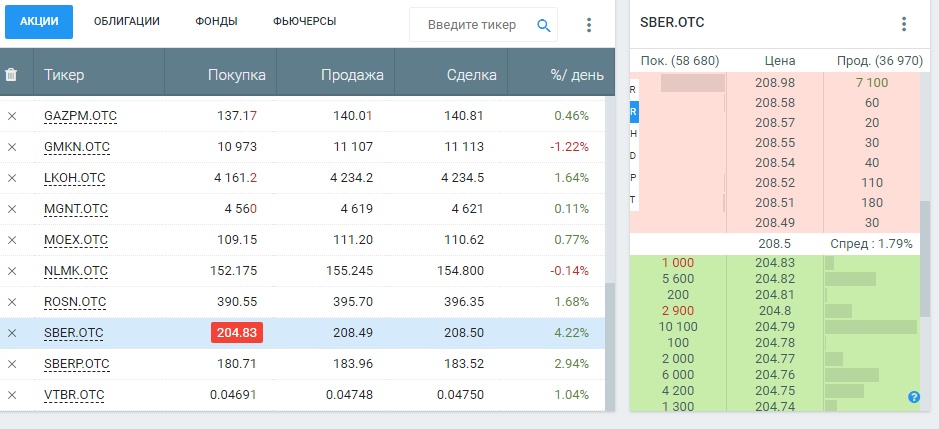
Task: Open the MGNT.OTC ticker link
Action: pyautogui.click(x=76, y=209)
